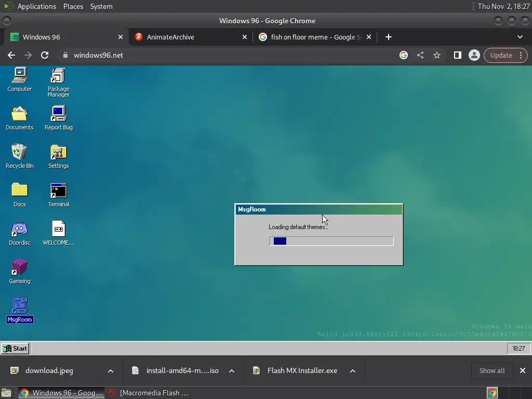
Task: Click the date and time in top panel
Action: [503, 6]
